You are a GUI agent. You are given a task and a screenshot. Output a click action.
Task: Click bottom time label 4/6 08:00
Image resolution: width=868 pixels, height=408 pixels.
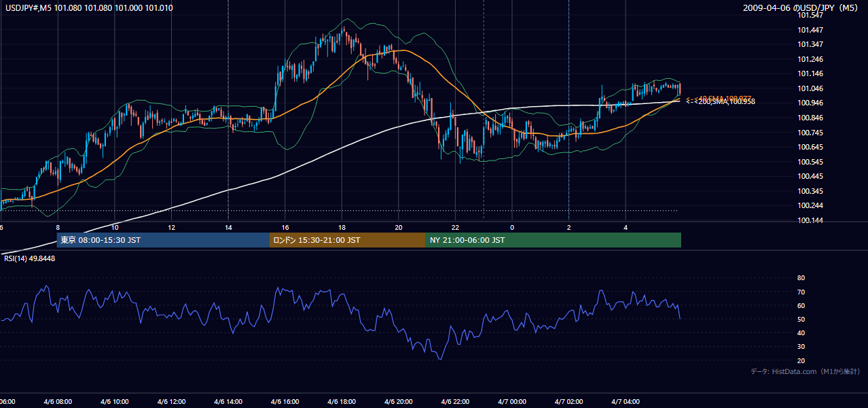58,402
